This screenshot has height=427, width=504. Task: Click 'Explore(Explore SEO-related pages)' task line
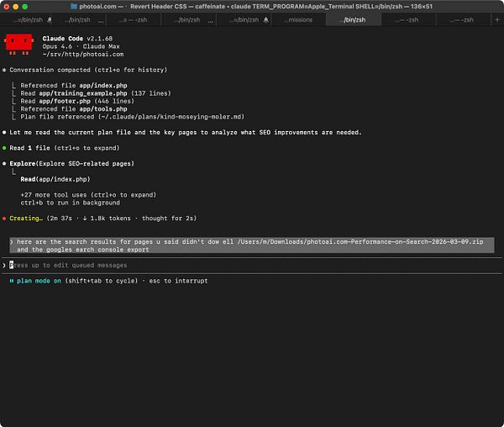pyautogui.click(x=71, y=164)
